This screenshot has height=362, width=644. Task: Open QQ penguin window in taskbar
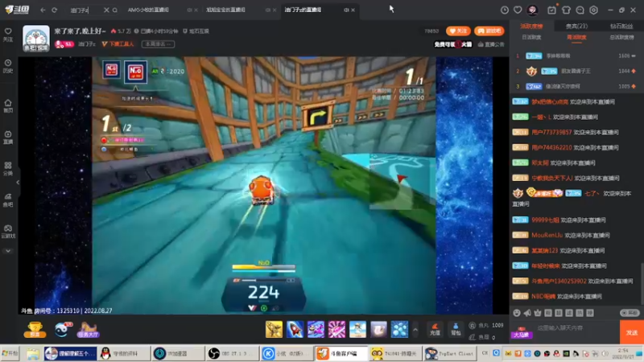click(x=123, y=353)
